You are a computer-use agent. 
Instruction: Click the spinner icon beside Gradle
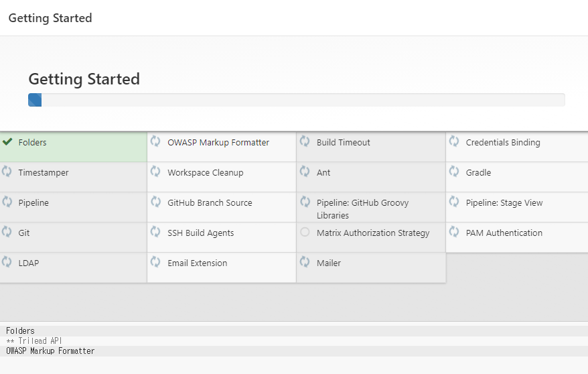tap(454, 172)
